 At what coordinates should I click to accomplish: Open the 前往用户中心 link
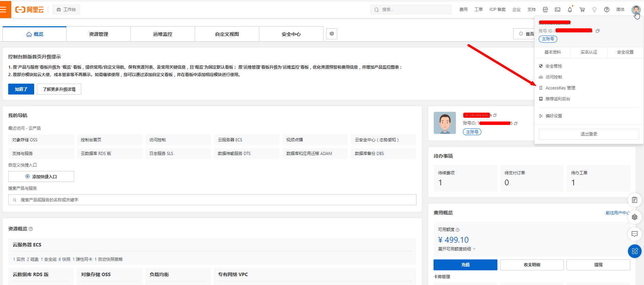(x=617, y=213)
